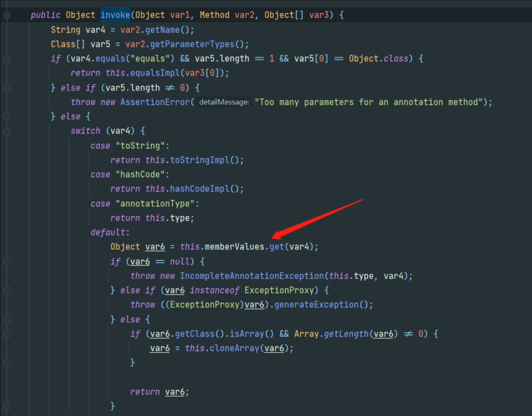
Task: Click the 'null' keyword in the var6 check
Action: pos(180,261)
